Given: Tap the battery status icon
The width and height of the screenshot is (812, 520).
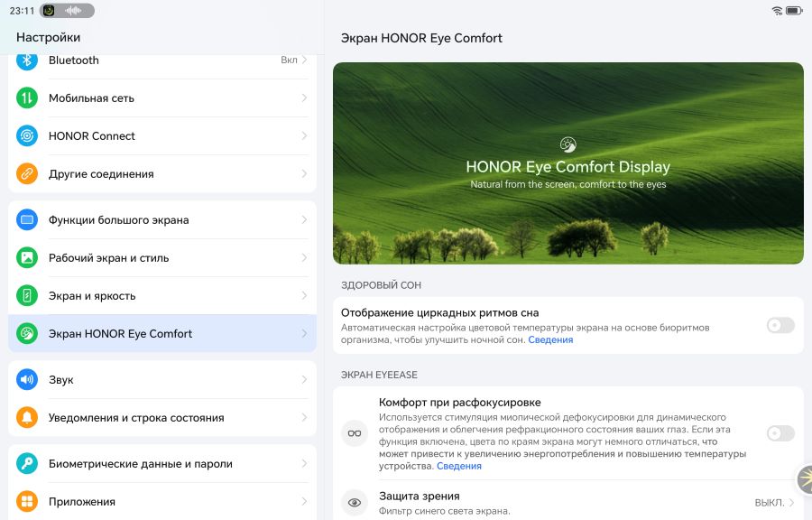Looking at the screenshot, I should pyautogui.click(x=794, y=10).
